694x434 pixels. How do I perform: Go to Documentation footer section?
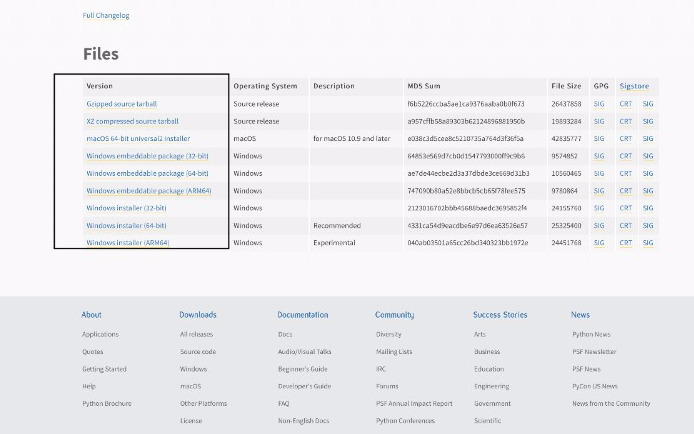[x=303, y=315]
